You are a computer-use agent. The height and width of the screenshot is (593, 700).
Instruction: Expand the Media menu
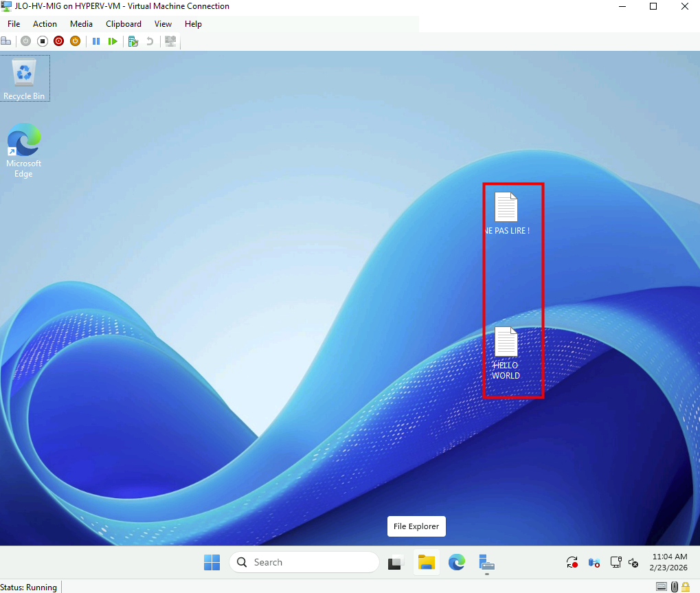pos(81,24)
